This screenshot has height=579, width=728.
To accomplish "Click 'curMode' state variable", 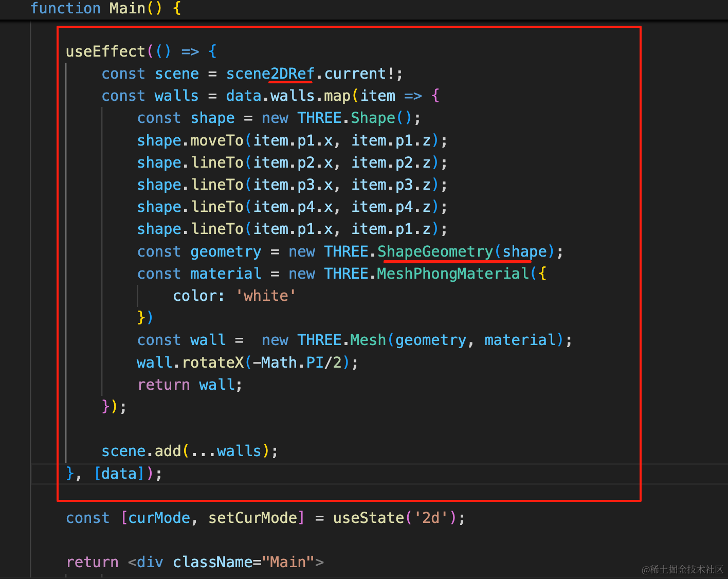I will [159, 518].
